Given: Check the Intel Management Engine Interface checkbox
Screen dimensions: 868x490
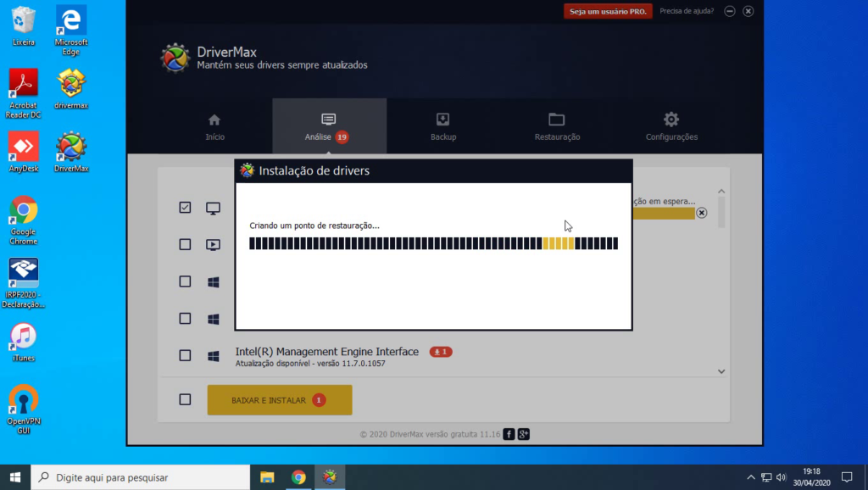Looking at the screenshot, I should (x=185, y=355).
